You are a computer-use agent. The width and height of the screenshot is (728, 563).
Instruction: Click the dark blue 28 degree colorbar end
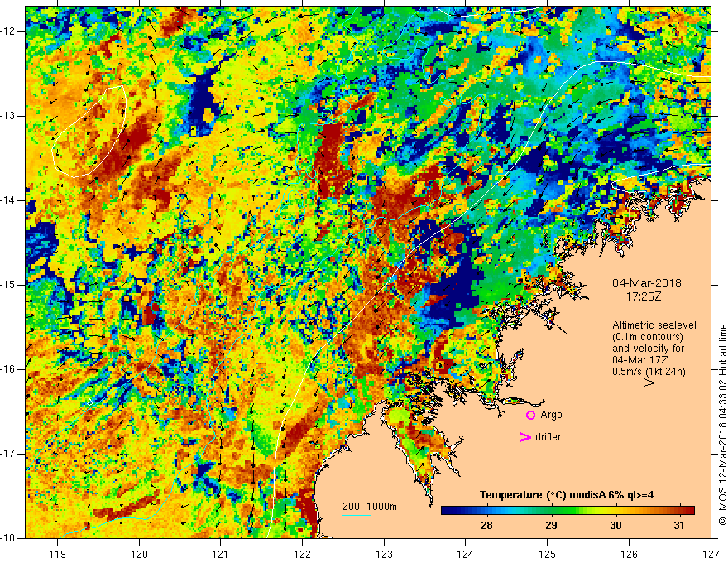(x=447, y=510)
